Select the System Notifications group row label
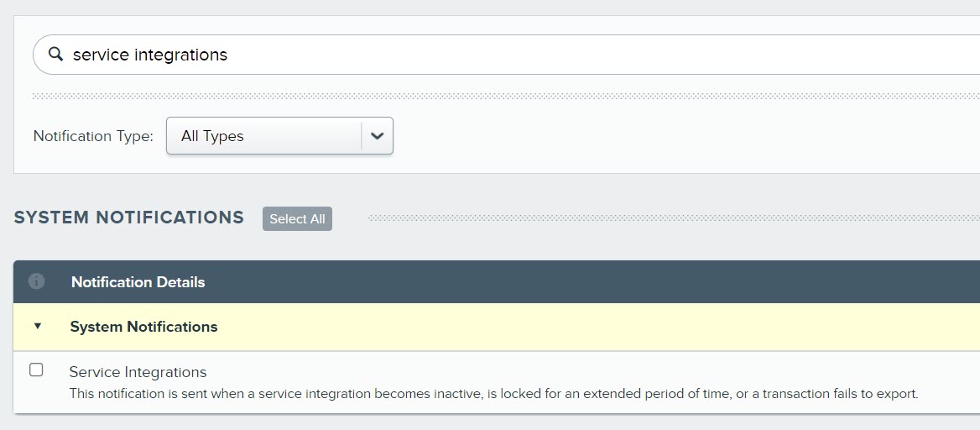980x430 pixels. point(143,327)
